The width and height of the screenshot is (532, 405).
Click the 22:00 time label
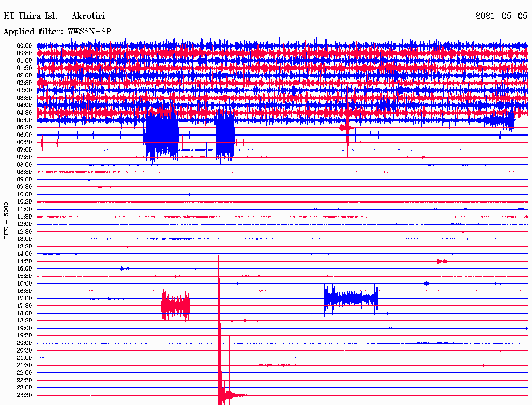pyautogui.click(x=24, y=373)
